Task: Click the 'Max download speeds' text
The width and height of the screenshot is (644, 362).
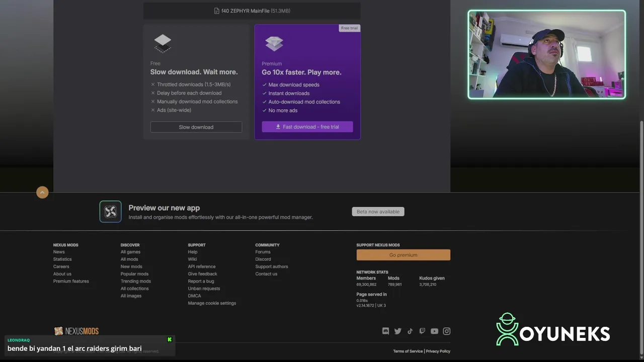Action: 294,85
